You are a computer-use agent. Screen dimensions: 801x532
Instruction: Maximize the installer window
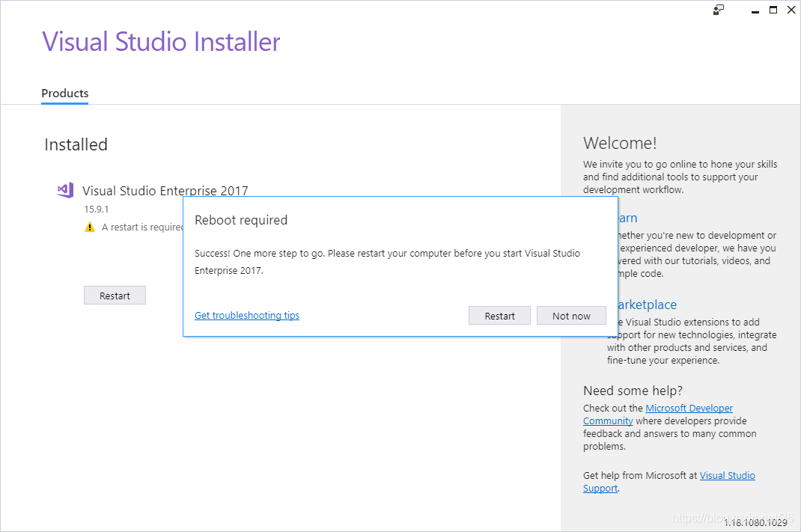coord(773,10)
